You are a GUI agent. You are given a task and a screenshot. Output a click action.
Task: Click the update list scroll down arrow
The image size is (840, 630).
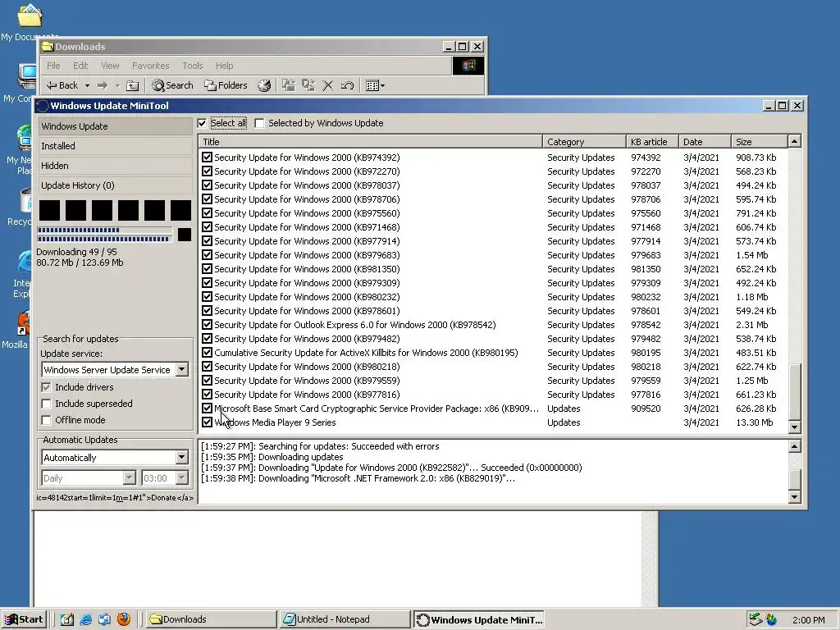pos(794,427)
